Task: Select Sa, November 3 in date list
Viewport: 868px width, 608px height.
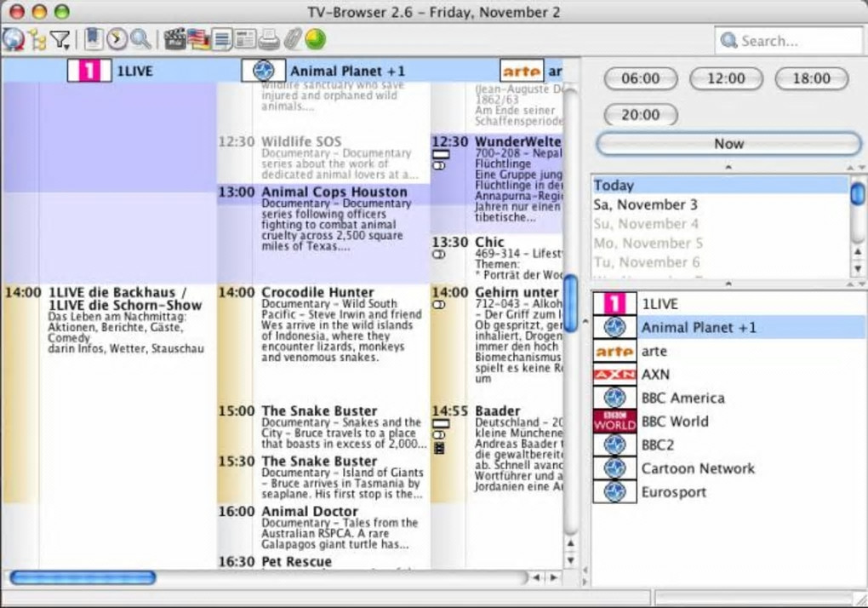Action: pyautogui.click(x=720, y=204)
